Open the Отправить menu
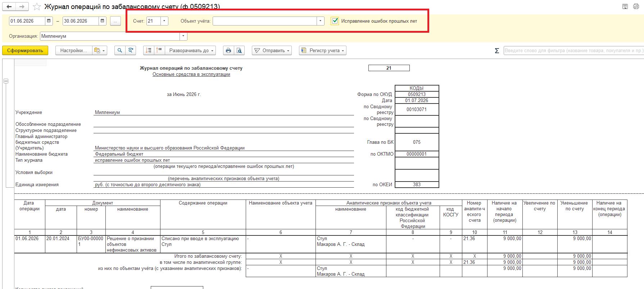Viewport: 644px width, 289px height. 272,51
